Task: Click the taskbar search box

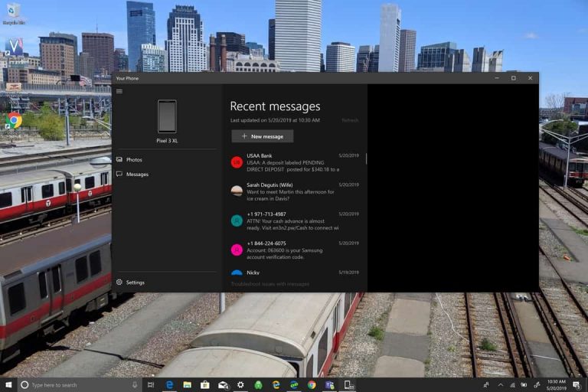Action: pos(80,385)
